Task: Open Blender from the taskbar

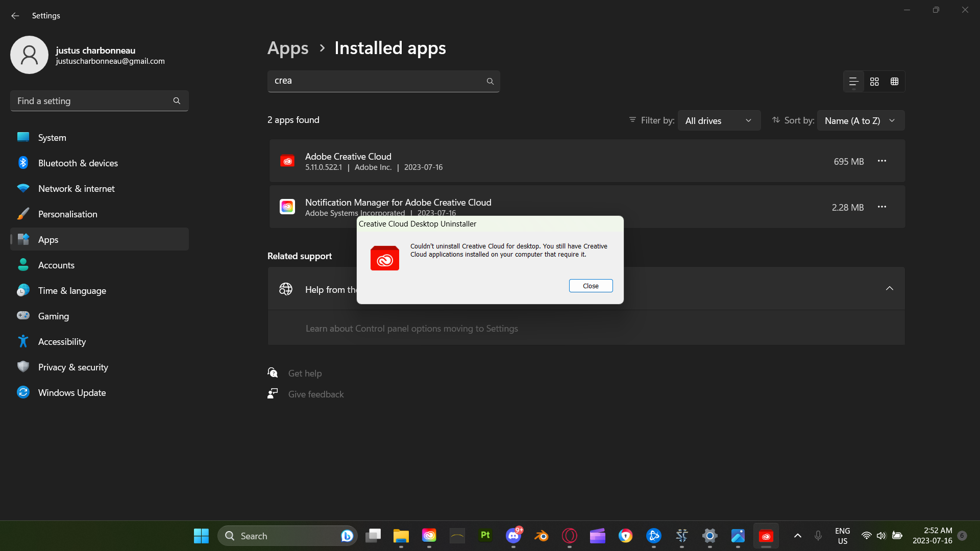Action: point(542,536)
